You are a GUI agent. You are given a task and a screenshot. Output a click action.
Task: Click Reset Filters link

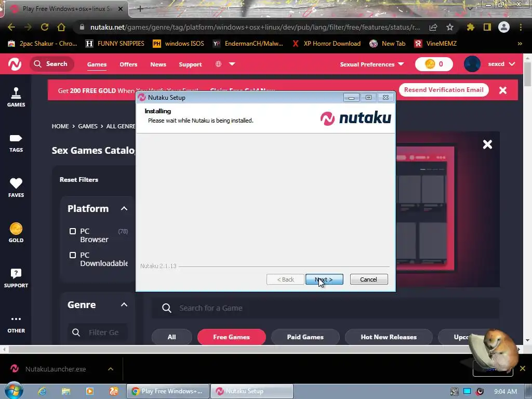pos(79,180)
